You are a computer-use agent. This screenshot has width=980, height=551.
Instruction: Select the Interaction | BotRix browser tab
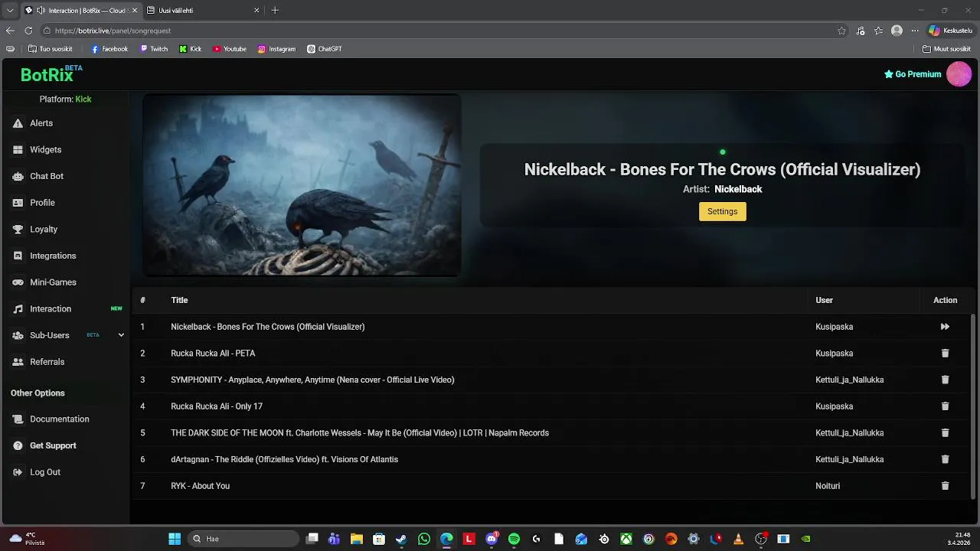pos(80,11)
